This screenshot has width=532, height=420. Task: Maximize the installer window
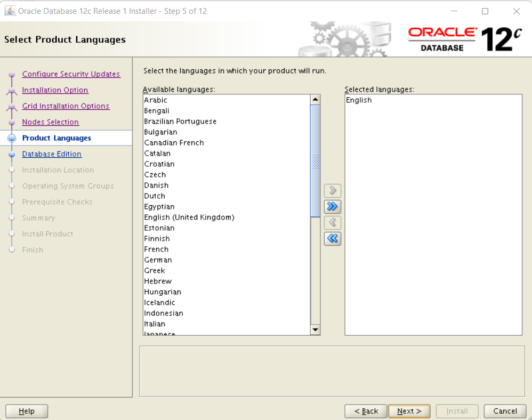pyautogui.click(x=485, y=11)
